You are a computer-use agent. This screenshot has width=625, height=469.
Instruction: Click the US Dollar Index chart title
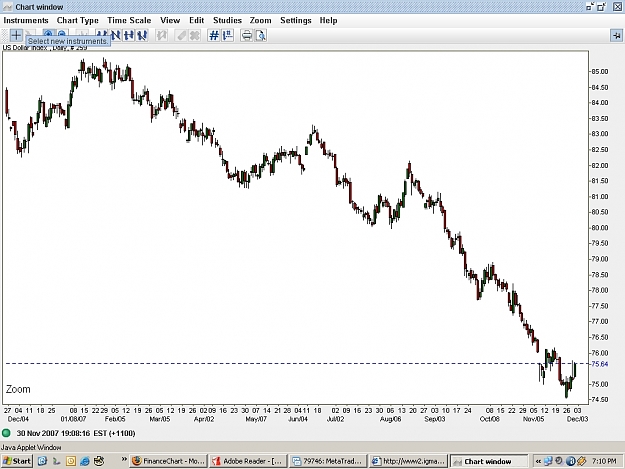pyautogui.click(x=45, y=48)
